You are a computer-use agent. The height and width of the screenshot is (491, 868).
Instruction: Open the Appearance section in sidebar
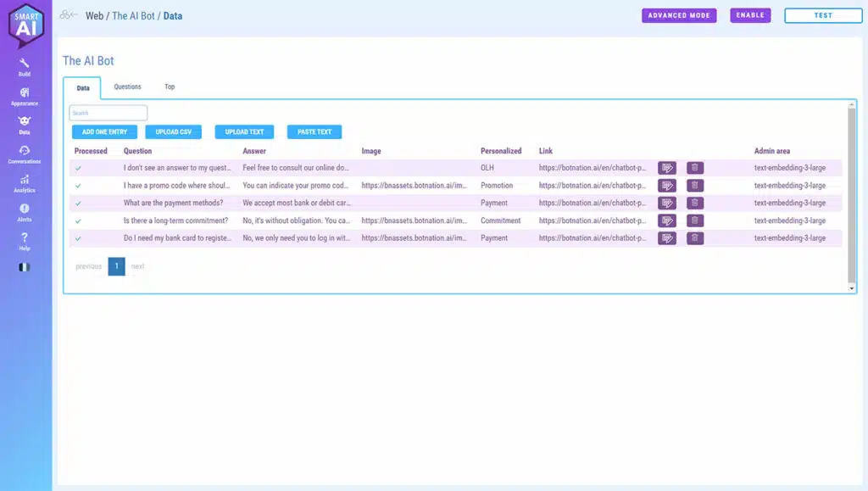coord(25,96)
